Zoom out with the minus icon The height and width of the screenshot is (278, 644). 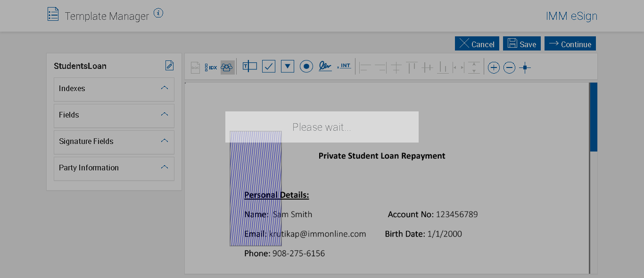point(509,68)
